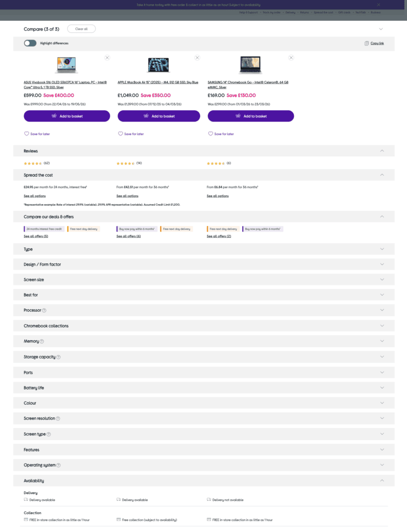This screenshot has height=532, width=407.
Task: Click the Copy link clipboard icon
Action: coord(366,43)
